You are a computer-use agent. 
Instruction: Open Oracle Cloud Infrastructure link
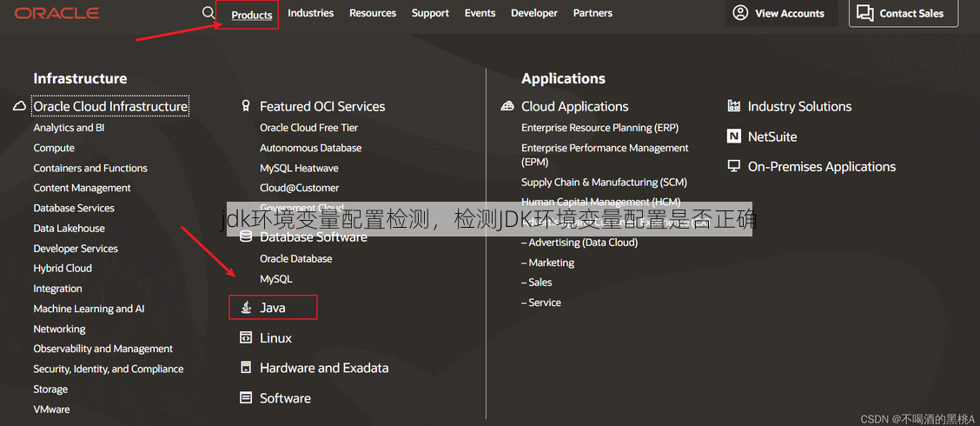110,106
